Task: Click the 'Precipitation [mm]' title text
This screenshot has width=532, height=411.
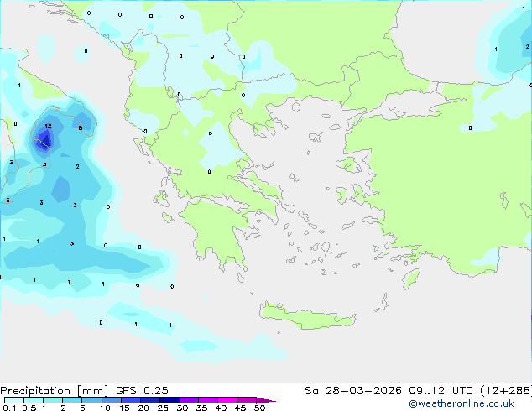Action: point(54,391)
